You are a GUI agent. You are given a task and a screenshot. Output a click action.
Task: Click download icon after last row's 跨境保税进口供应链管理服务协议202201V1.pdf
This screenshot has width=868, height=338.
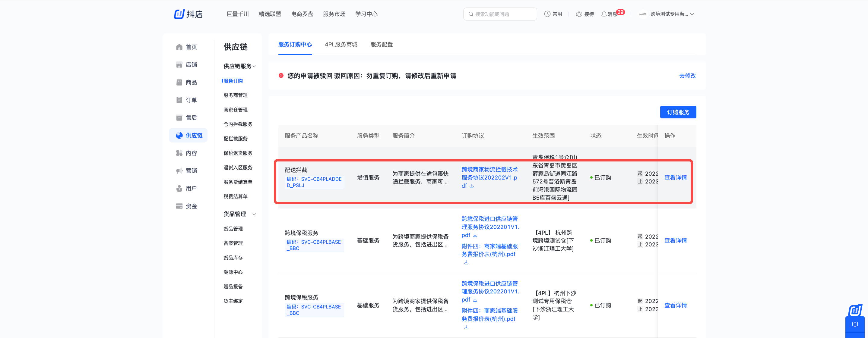tap(475, 300)
